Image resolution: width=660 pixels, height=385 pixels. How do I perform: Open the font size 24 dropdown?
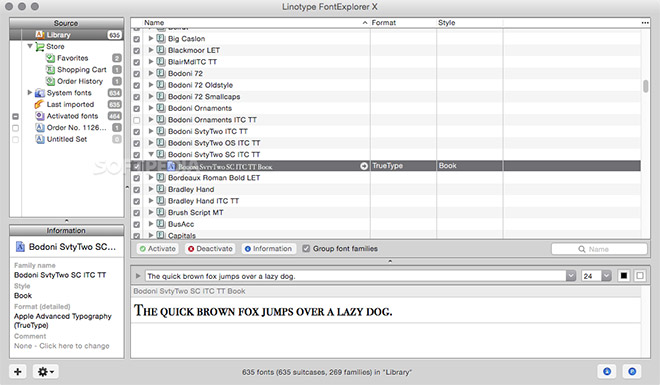click(x=606, y=276)
